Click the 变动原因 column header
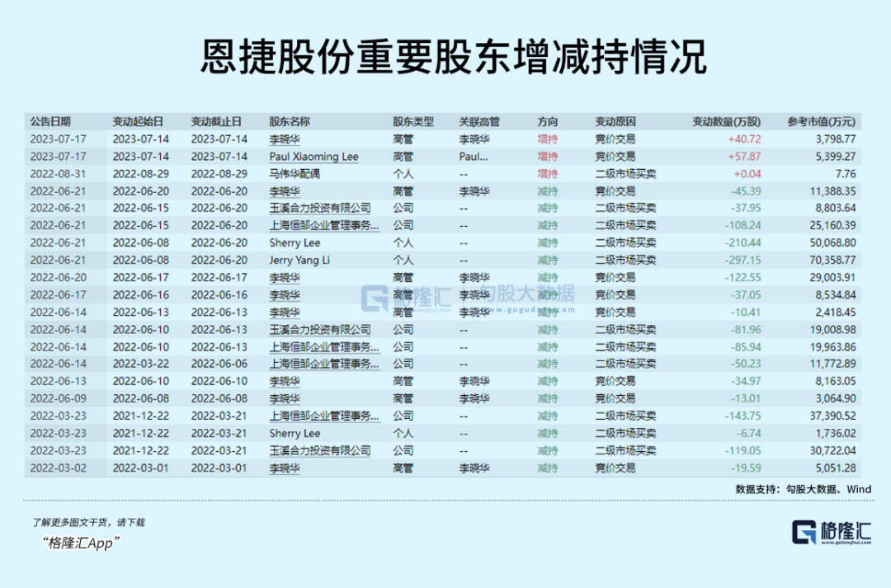 pyautogui.click(x=615, y=121)
